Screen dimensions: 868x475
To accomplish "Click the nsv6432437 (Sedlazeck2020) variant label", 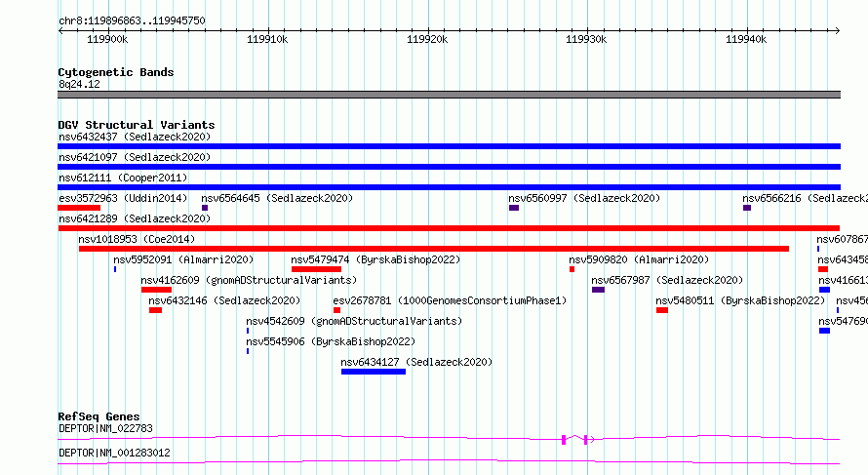I will pyautogui.click(x=135, y=137).
